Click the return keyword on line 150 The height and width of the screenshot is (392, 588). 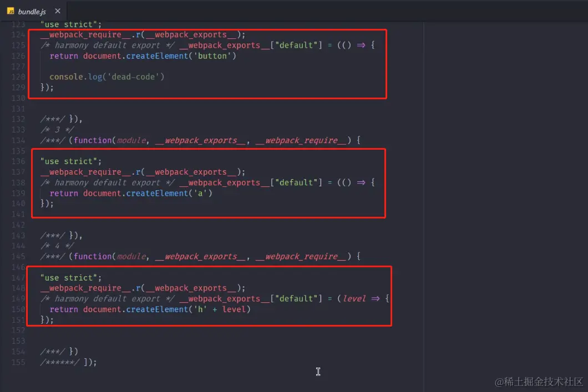click(64, 309)
